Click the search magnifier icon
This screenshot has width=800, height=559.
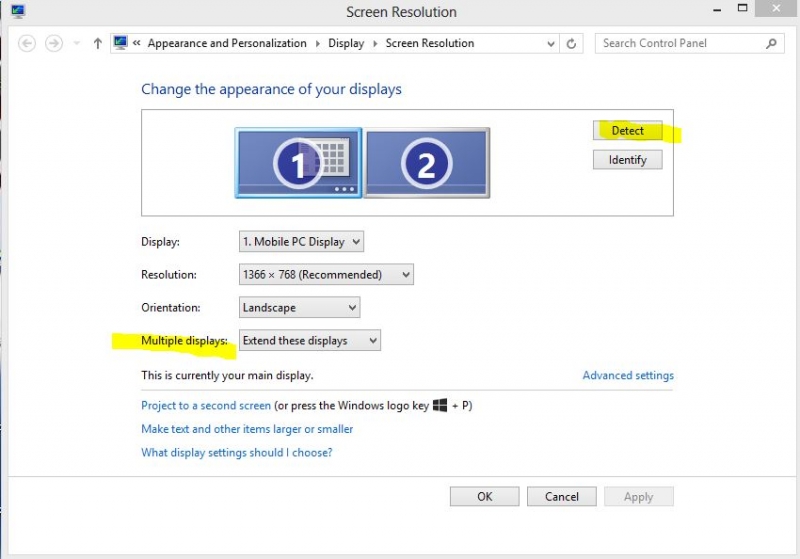tap(771, 43)
